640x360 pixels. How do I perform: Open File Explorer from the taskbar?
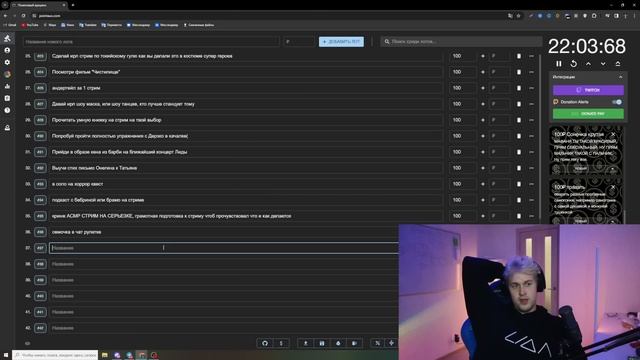[105, 355]
